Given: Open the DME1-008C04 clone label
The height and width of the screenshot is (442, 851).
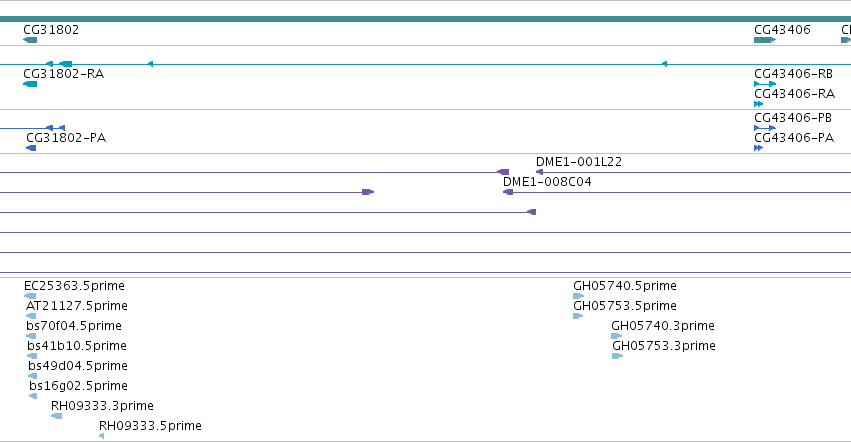Looking at the screenshot, I should click(x=547, y=182).
